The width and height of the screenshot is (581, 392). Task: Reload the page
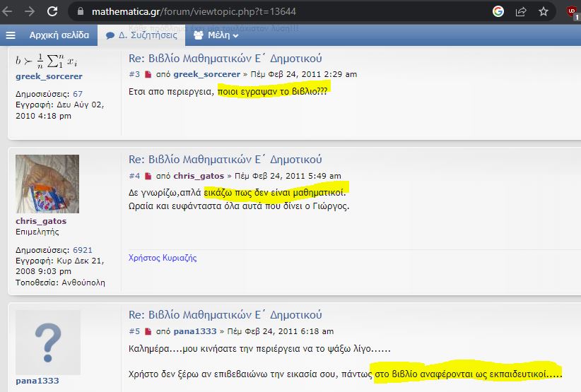(52, 11)
